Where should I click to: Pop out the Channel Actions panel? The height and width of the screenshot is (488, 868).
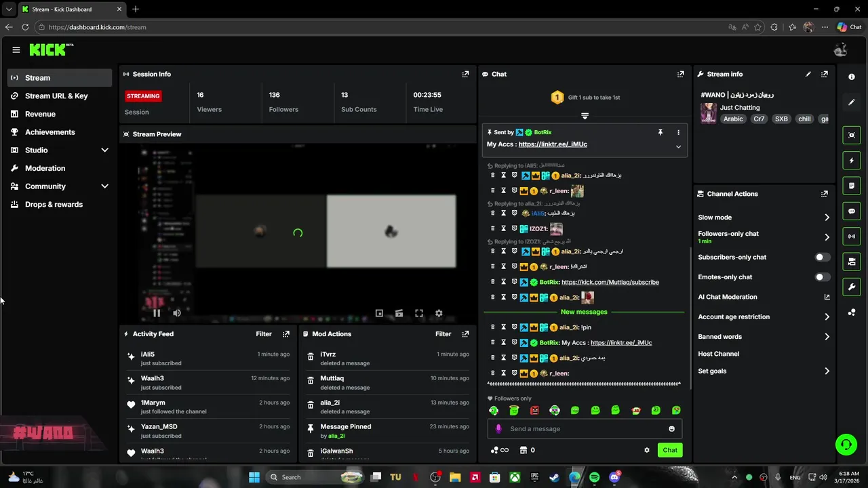pos(825,194)
